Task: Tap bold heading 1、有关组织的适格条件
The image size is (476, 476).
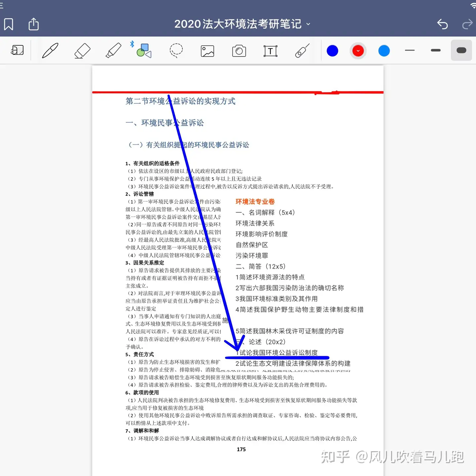Action: [152, 163]
